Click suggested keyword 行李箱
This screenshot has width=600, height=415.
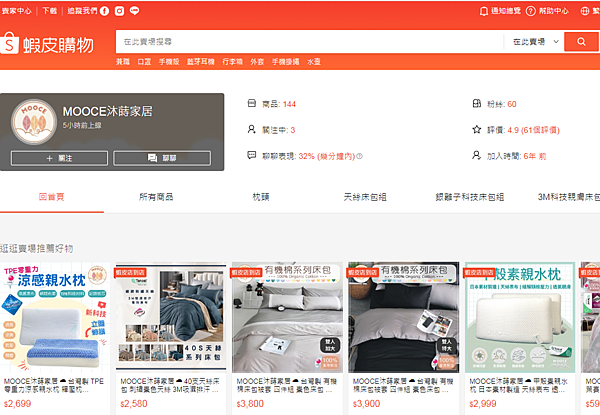click(232, 62)
